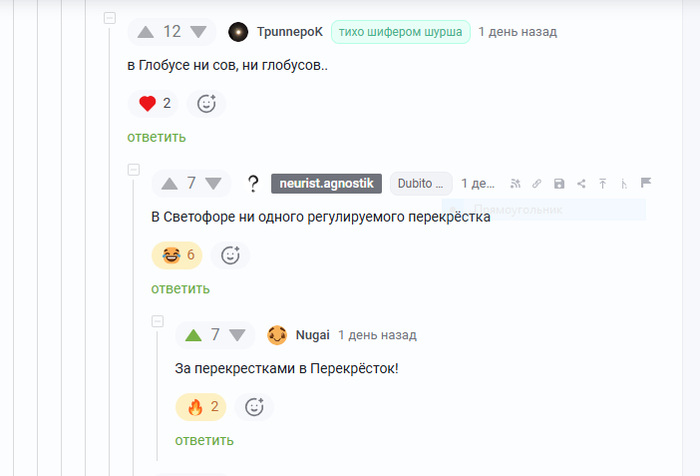Toggle the heart reaction with count 2
700x476 pixels.
coord(153,104)
